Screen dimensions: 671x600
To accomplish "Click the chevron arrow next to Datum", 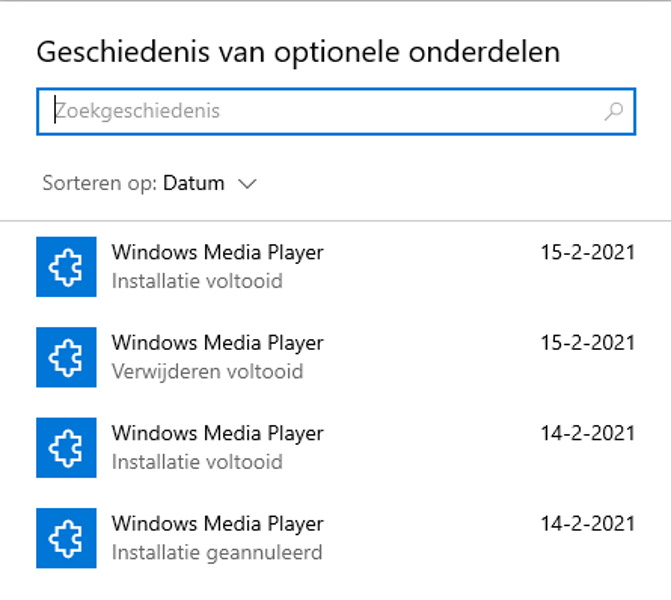I will point(248,184).
